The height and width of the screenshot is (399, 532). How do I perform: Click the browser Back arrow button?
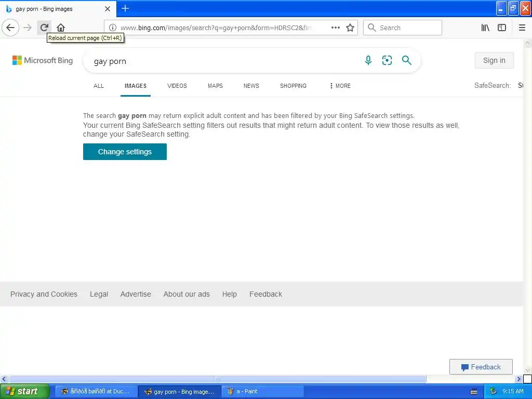pyautogui.click(x=10, y=28)
